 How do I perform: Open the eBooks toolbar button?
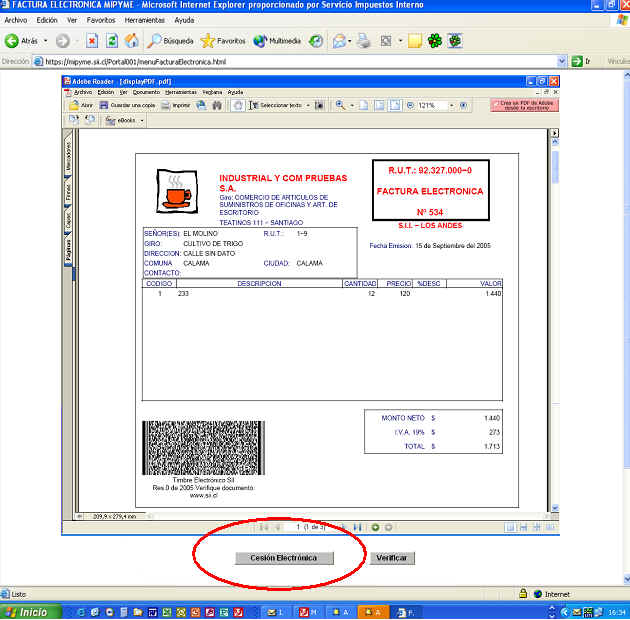tap(121, 120)
